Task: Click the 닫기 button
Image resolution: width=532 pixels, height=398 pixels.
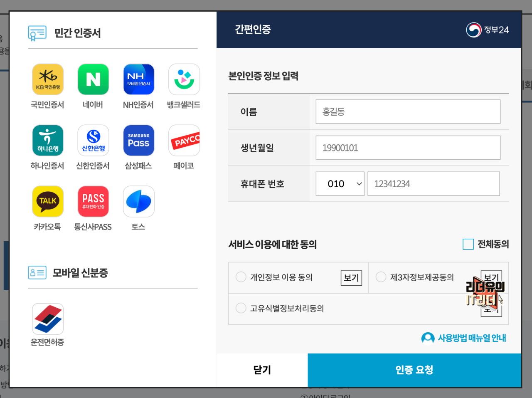Action: [x=262, y=370]
